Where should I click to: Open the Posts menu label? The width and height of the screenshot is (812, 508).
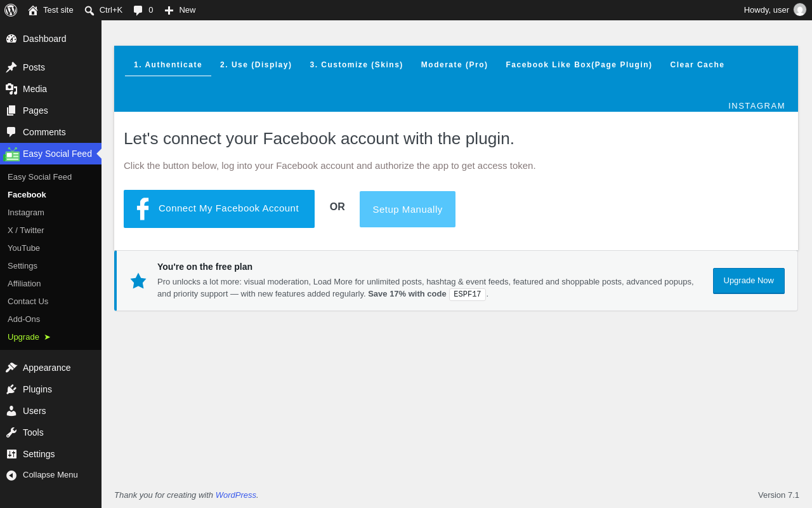34,67
